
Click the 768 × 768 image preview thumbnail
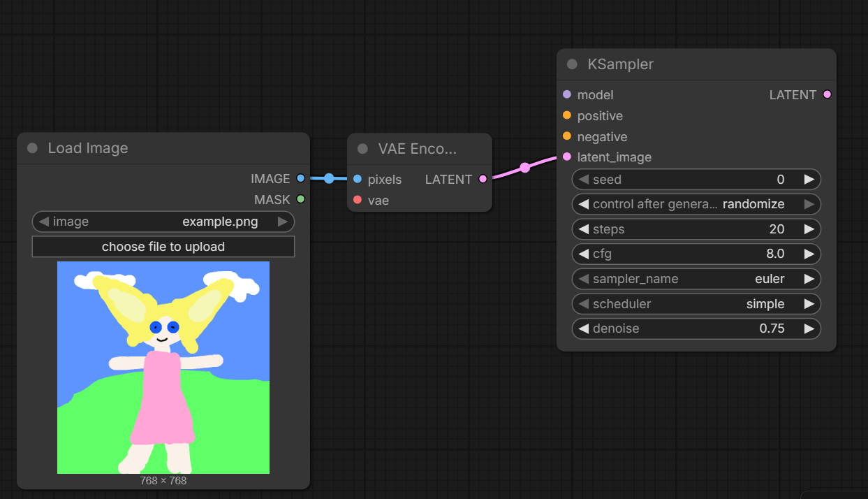tap(163, 368)
